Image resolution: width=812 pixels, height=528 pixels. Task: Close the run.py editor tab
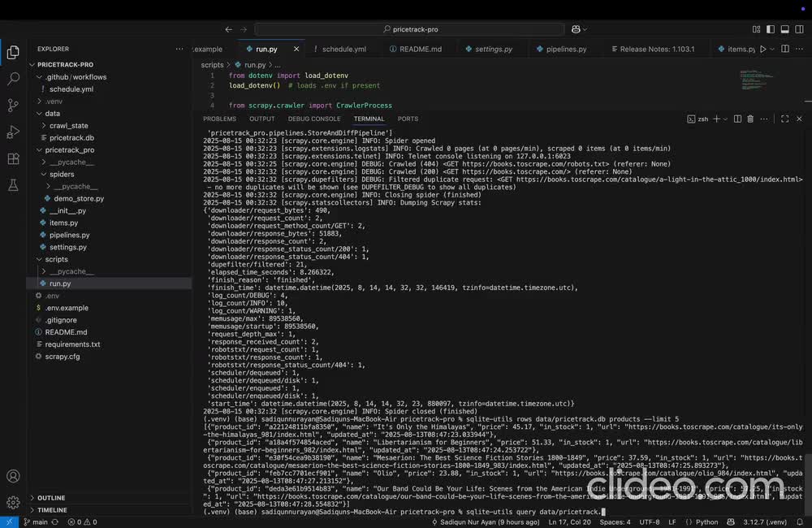pos(296,49)
